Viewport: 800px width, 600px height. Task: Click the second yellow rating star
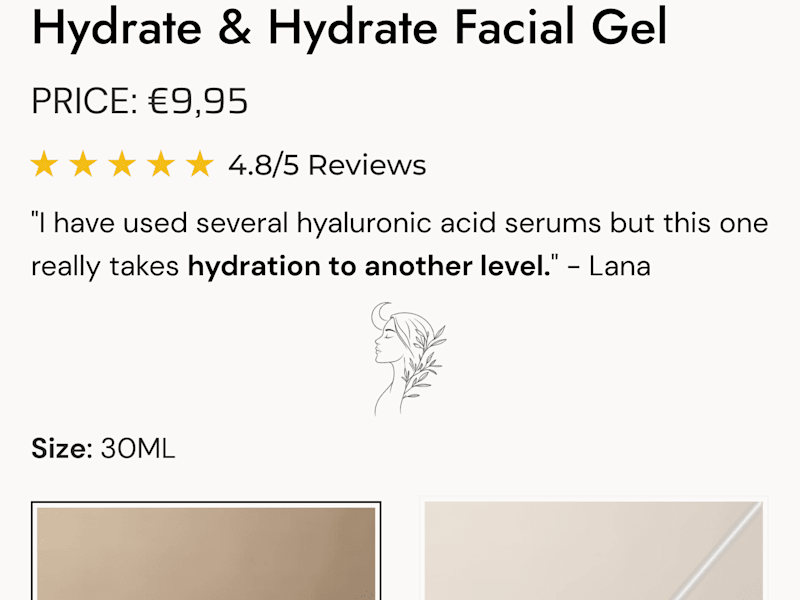pyautogui.click(x=83, y=164)
